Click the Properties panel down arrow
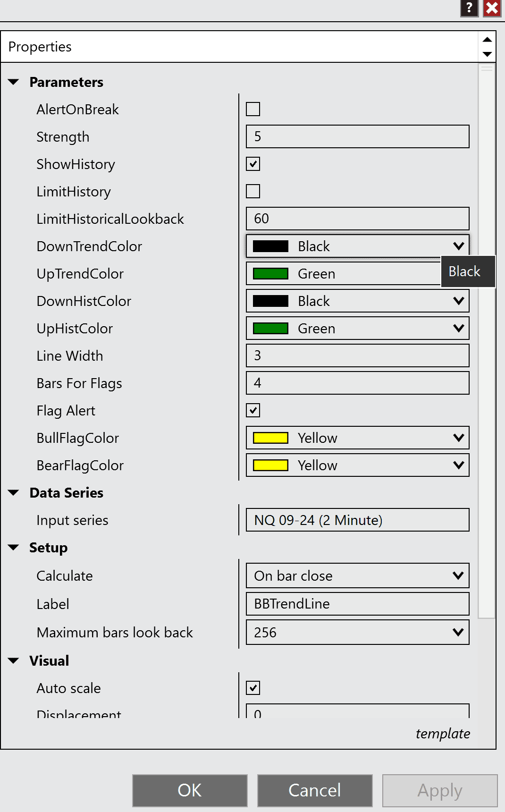Viewport: 505px width, 812px height. 487,54
